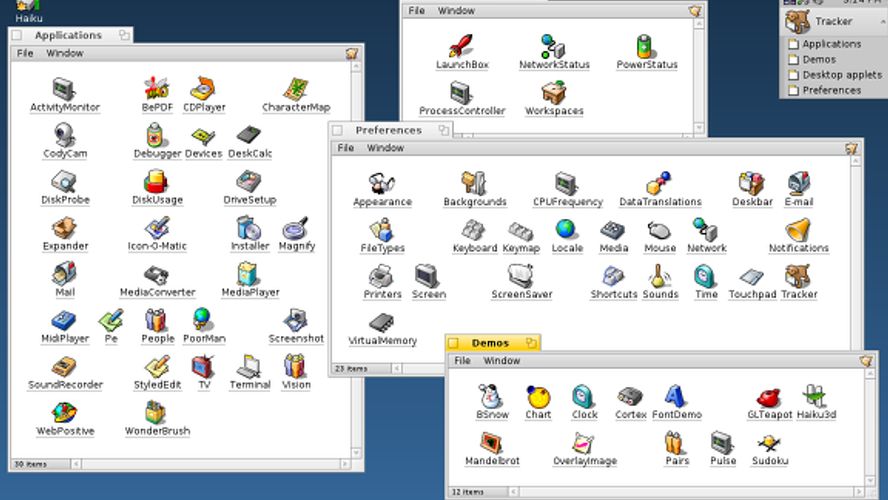Select the Magnify tool icon
This screenshot has width=888, height=500.
coord(296,228)
